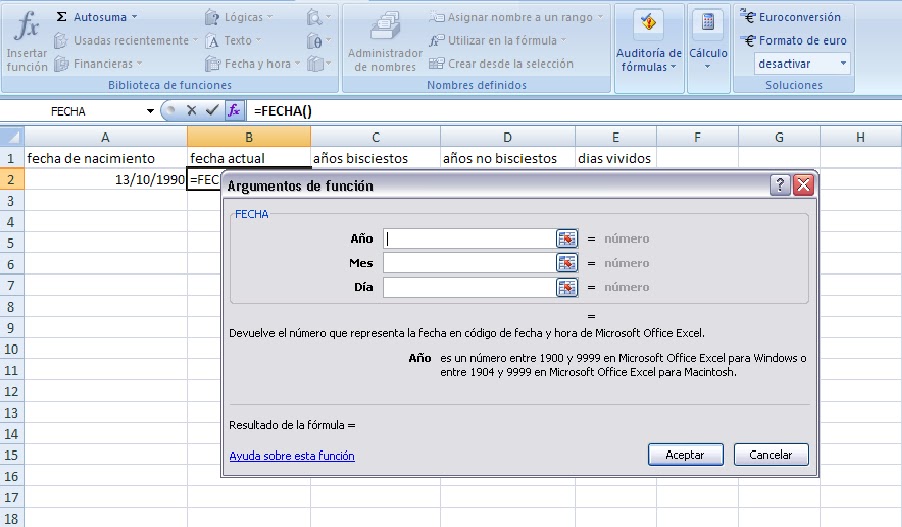
Task: Click Aceptar button
Action: (685, 455)
